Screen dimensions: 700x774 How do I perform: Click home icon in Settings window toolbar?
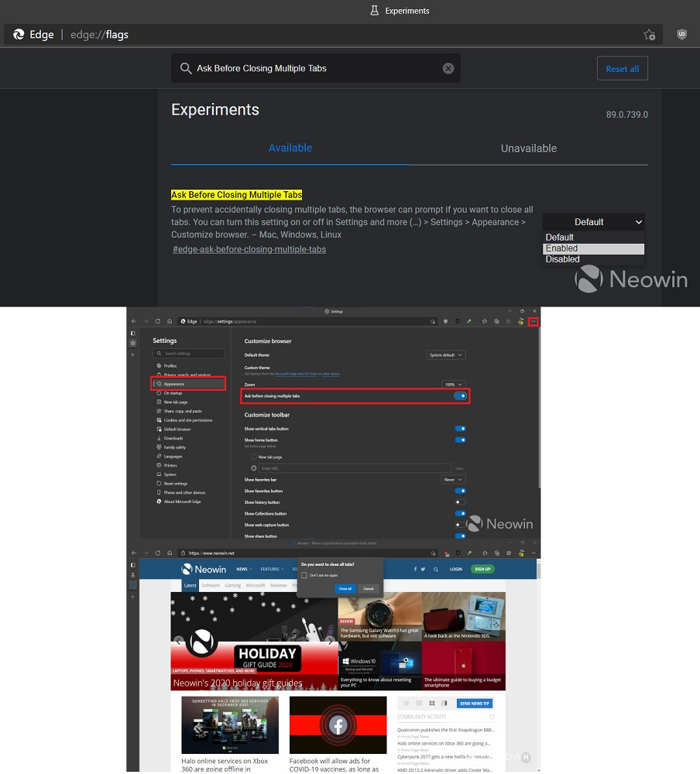point(170,321)
